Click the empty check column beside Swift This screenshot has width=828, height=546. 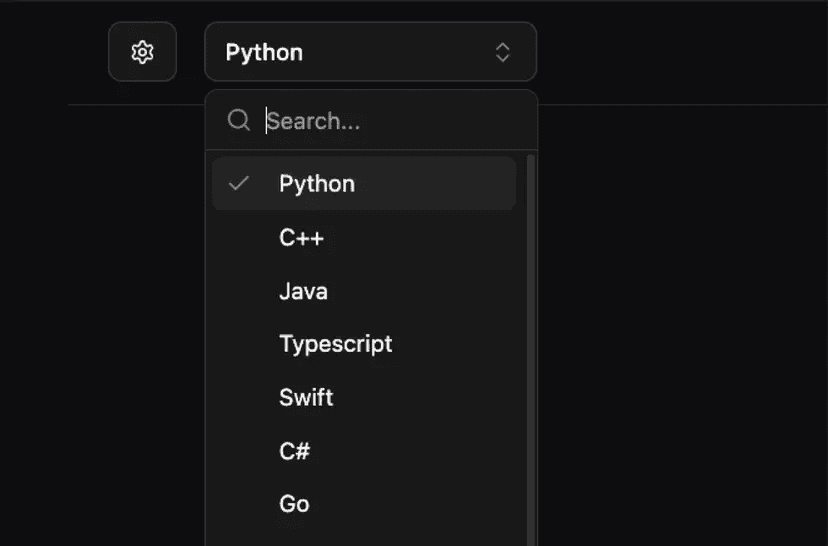(239, 397)
